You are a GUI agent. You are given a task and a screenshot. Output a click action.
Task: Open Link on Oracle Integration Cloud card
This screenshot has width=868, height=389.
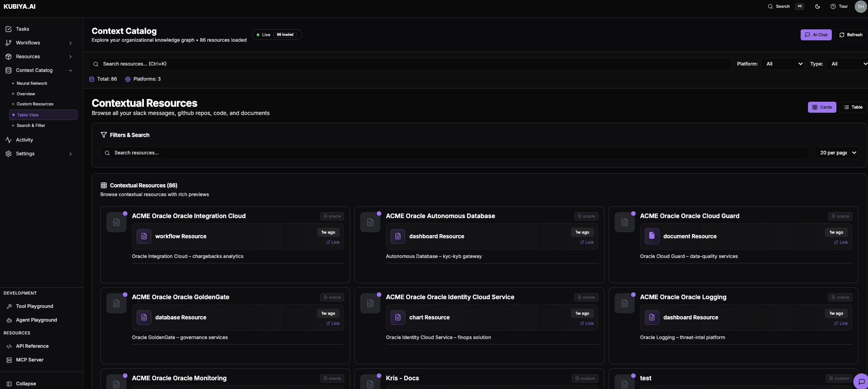click(333, 242)
